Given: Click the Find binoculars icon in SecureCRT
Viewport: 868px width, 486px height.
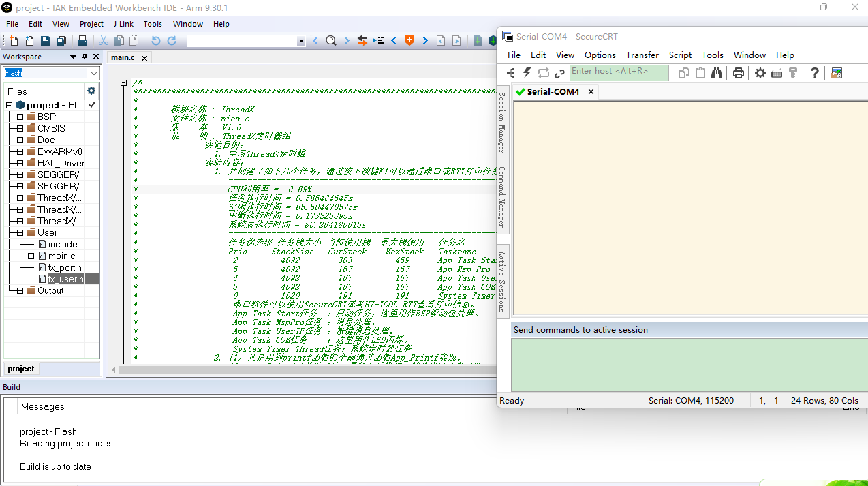Looking at the screenshot, I should pos(716,73).
